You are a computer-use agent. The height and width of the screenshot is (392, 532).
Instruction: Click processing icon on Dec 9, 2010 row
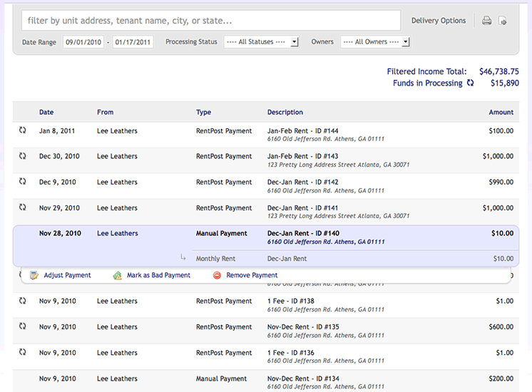click(x=22, y=182)
